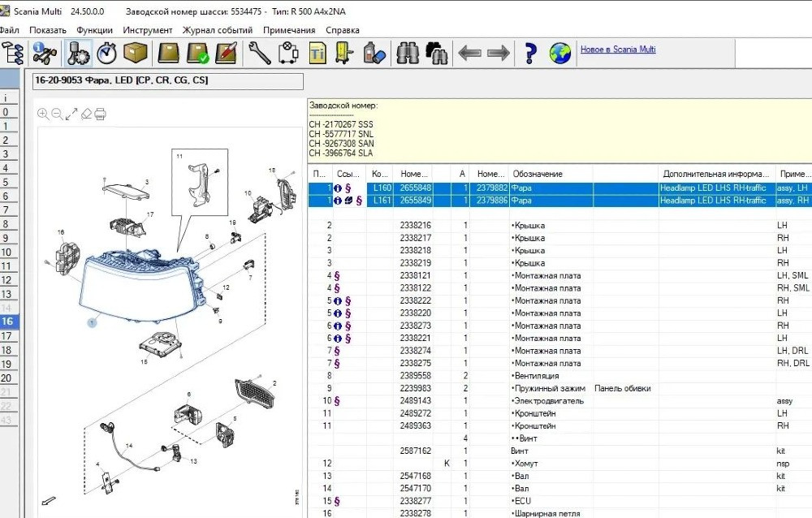Click the info icon in L160 row
This screenshot has width=812, height=518.
point(338,188)
